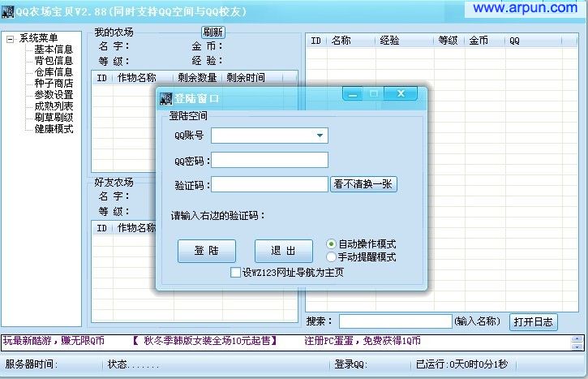Open the QQ账号 dropdown list
588x379 pixels.
(x=320, y=136)
